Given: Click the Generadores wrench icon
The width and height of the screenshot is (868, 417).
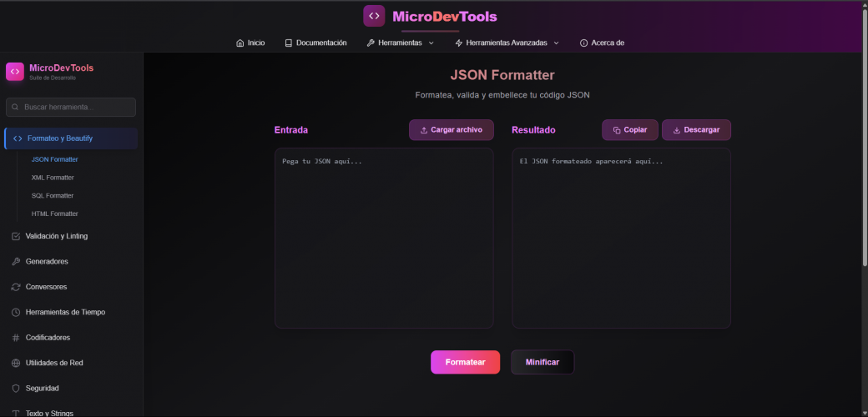Looking at the screenshot, I should (16, 262).
